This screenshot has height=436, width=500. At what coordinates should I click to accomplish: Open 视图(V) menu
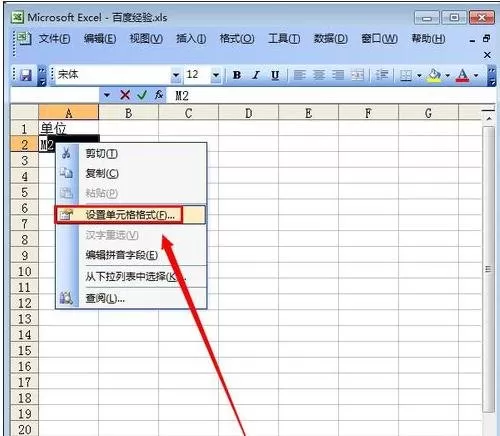coord(146,39)
